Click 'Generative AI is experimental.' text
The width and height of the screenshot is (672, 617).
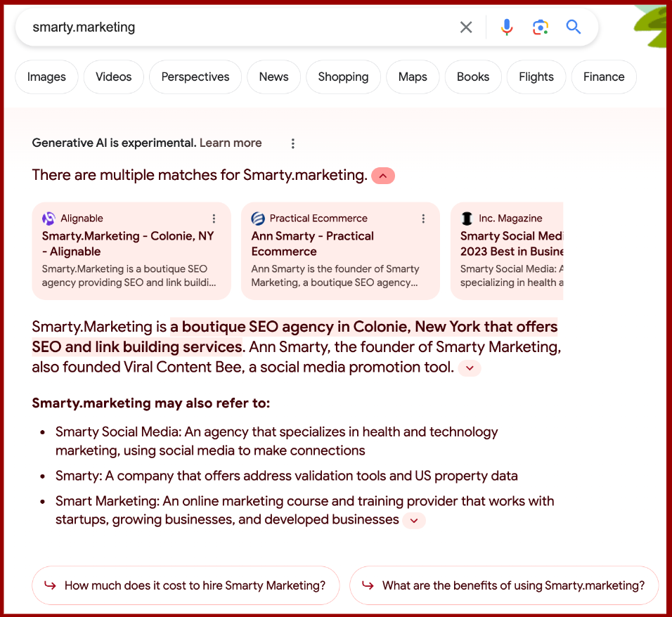(114, 143)
